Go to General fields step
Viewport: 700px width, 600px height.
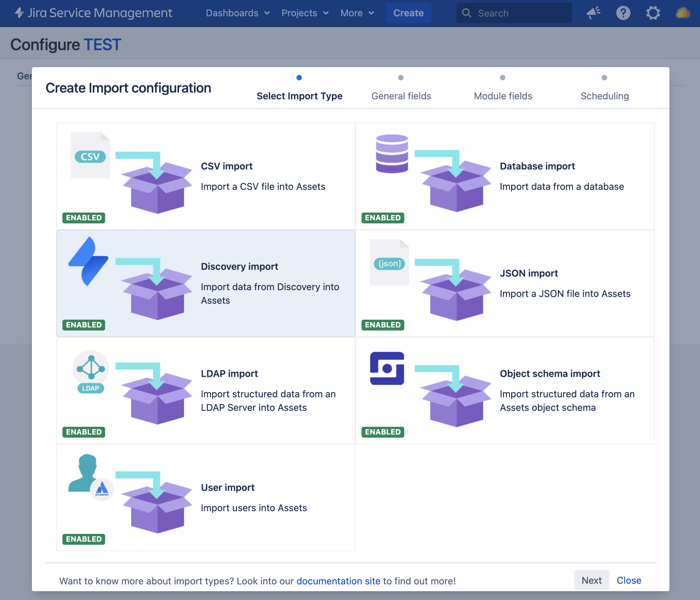click(x=401, y=96)
